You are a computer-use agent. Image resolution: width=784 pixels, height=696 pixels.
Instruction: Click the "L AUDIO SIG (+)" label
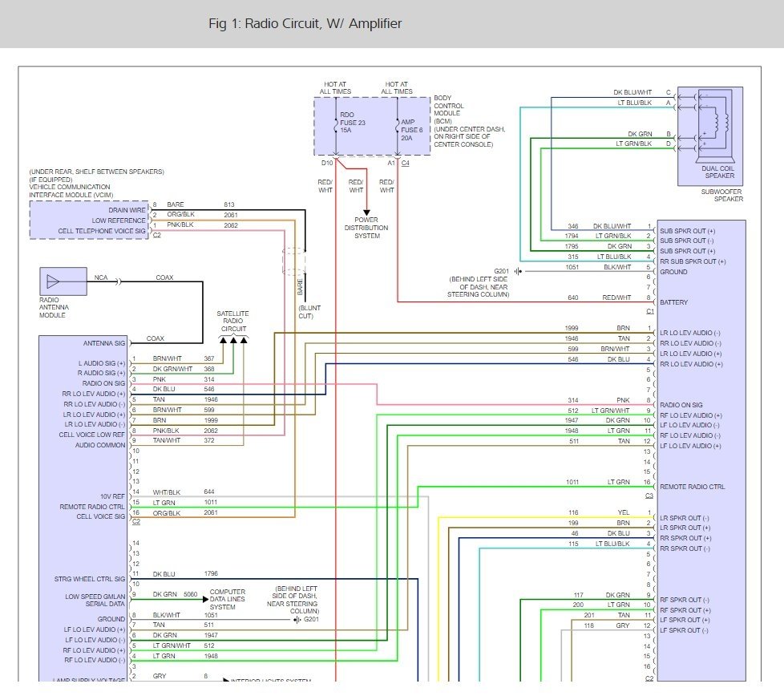click(102, 363)
